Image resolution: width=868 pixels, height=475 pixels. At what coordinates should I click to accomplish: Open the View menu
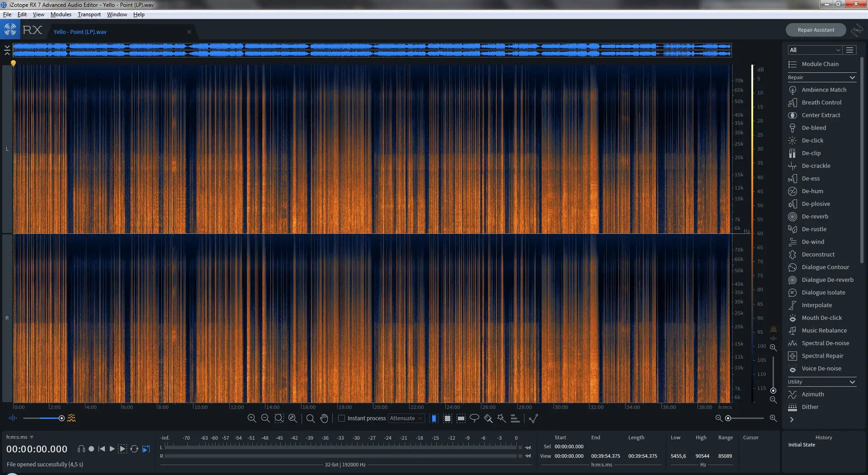coord(38,14)
